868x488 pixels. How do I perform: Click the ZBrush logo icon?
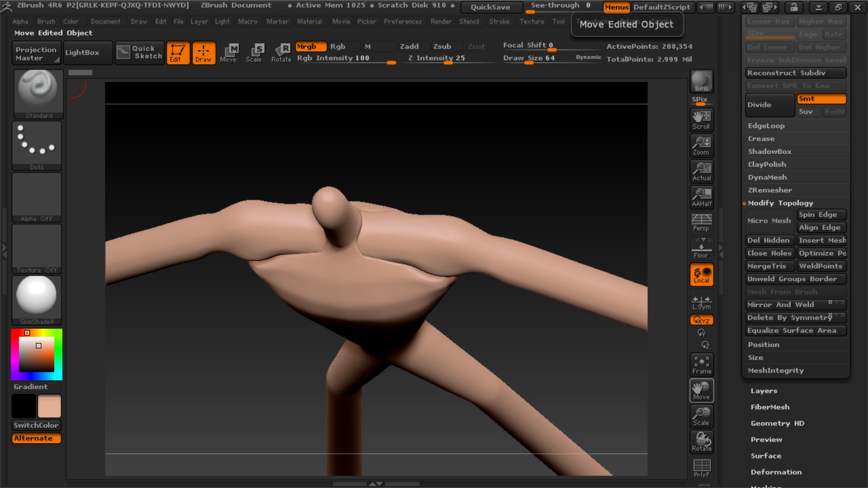pos(6,6)
